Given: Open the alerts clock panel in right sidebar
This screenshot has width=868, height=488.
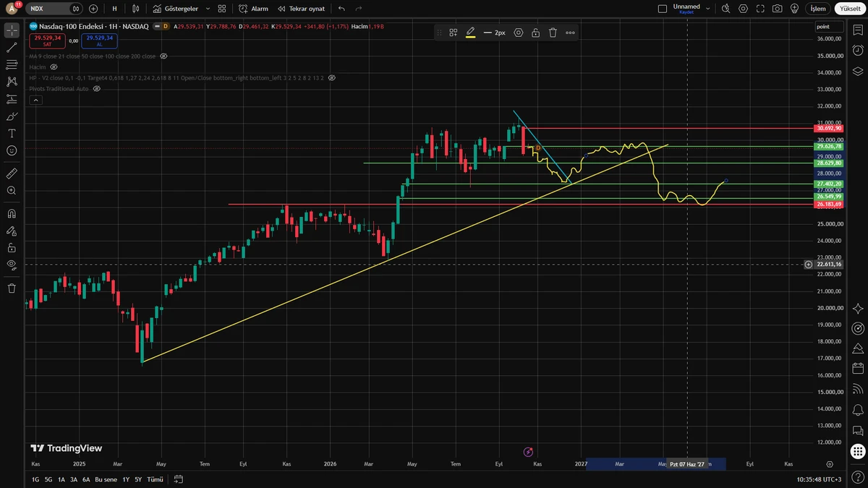Looking at the screenshot, I should point(858,51).
